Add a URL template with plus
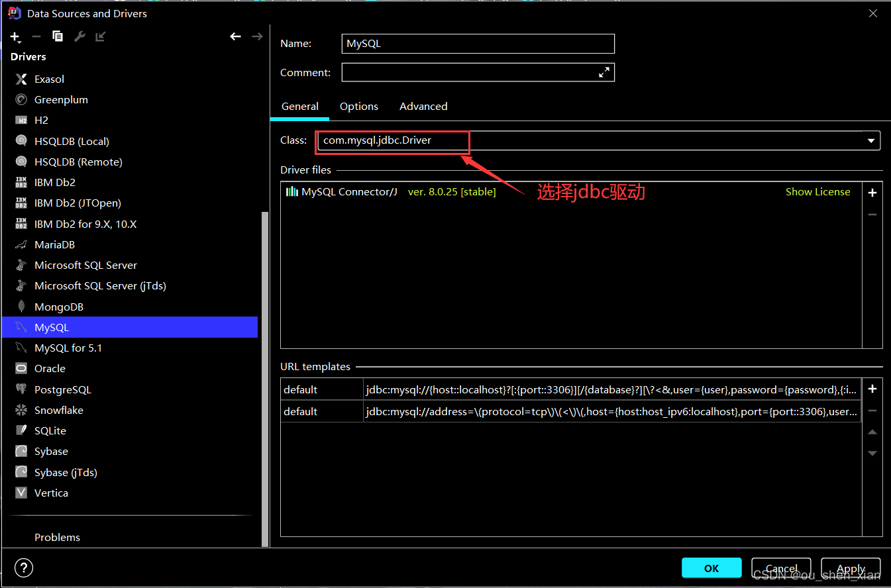Screen dimensions: 891x588 (x=872, y=389)
